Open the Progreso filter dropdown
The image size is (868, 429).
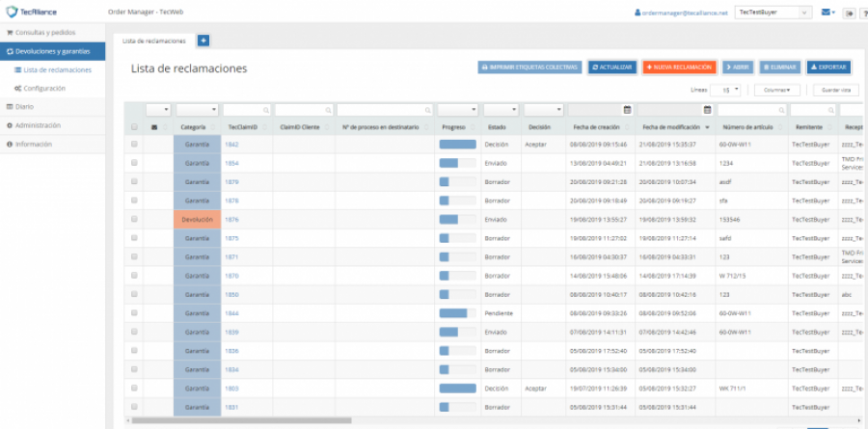point(458,110)
